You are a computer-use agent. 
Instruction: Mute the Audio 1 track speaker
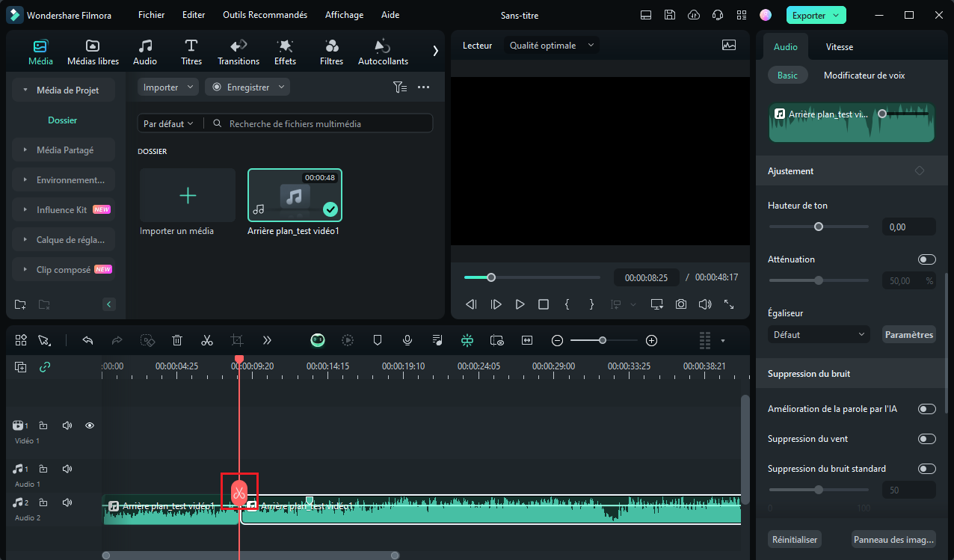tap(67, 469)
